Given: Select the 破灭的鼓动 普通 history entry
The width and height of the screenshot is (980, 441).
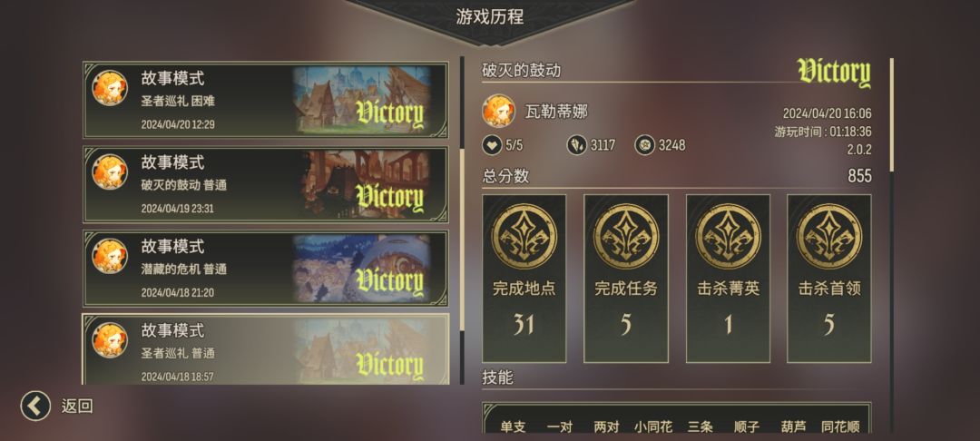Looking at the screenshot, I should (266, 184).
